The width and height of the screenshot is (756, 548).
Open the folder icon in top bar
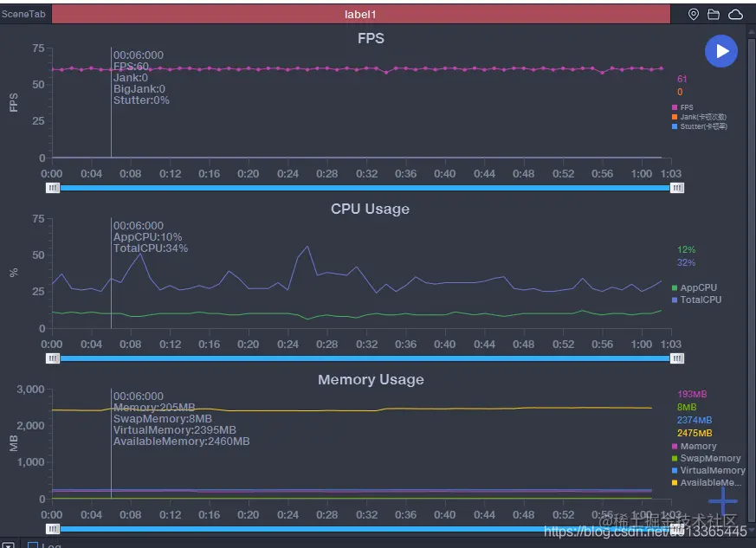(714, 15)
